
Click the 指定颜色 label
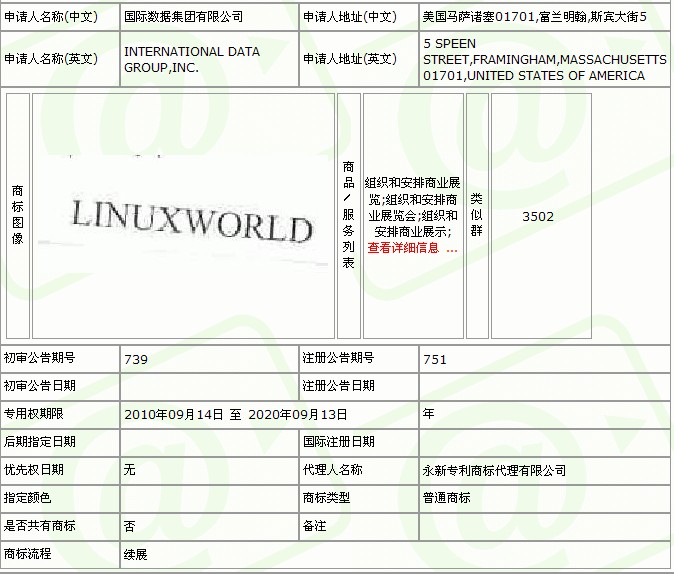(28, 498)
